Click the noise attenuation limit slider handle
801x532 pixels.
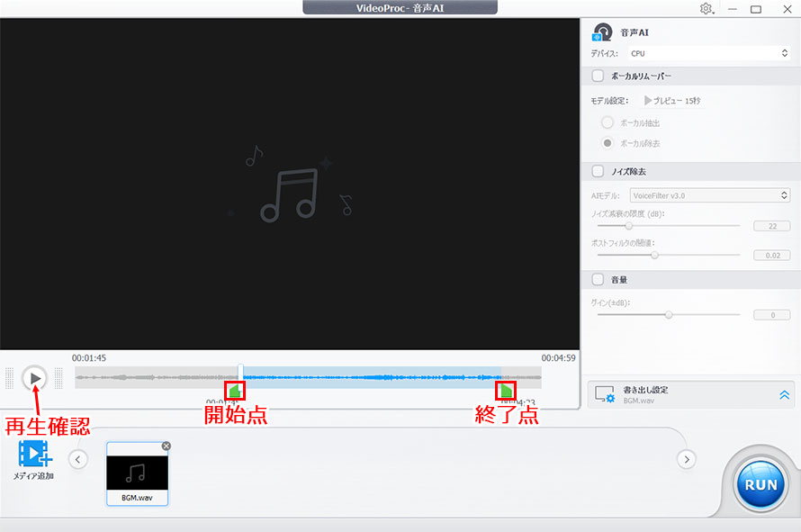pyautogui.click(x=629, y=225)
